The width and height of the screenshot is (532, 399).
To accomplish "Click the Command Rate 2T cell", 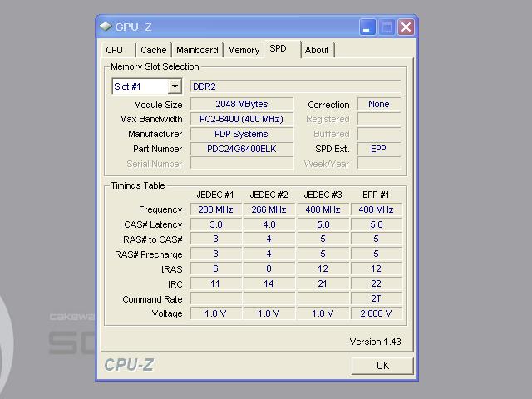I will (x=377, y=298).
